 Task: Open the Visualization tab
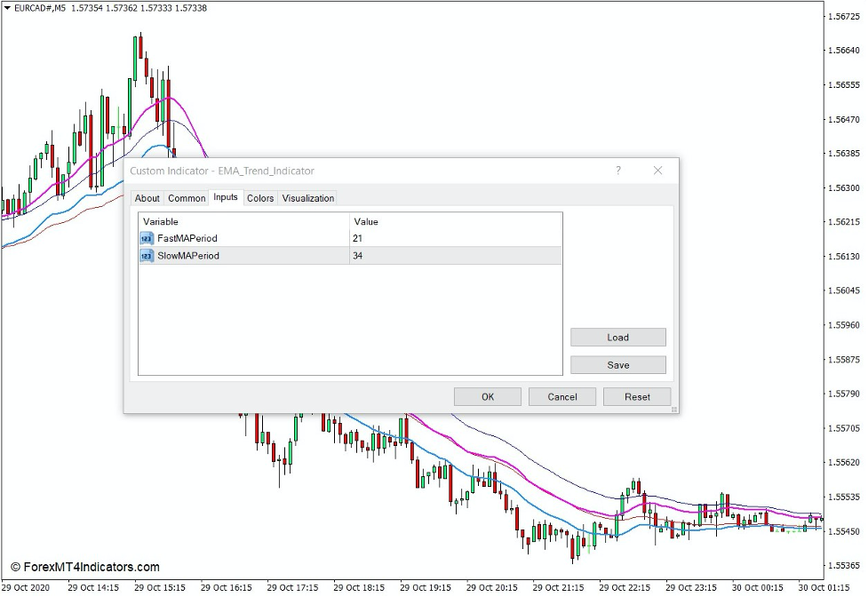pos(307,197)
